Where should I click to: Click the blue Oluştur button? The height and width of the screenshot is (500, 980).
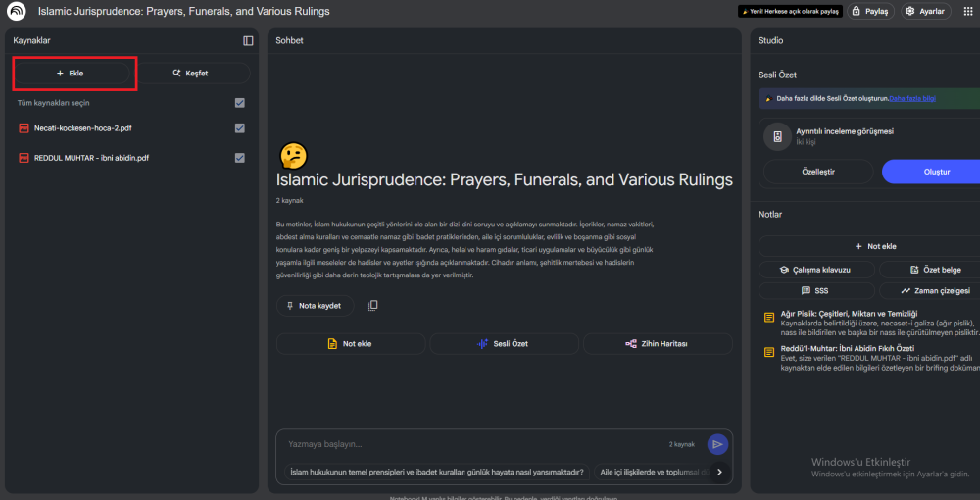point(931,172)
